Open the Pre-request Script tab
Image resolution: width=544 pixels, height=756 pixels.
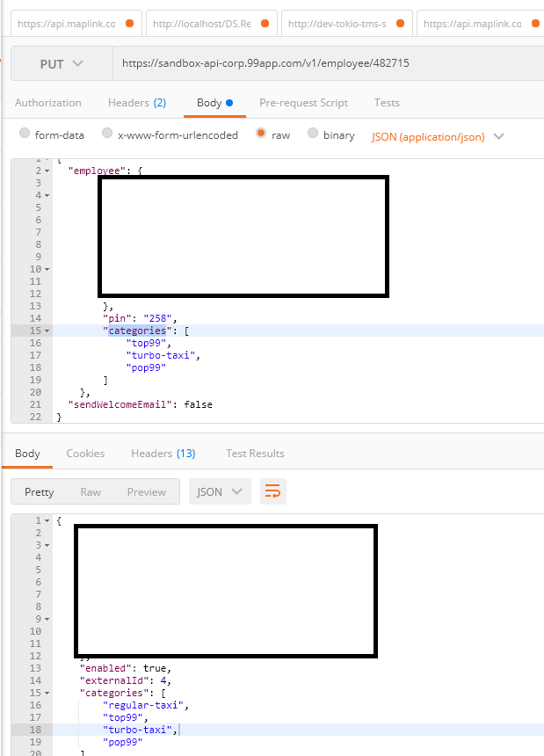(303, 103)
